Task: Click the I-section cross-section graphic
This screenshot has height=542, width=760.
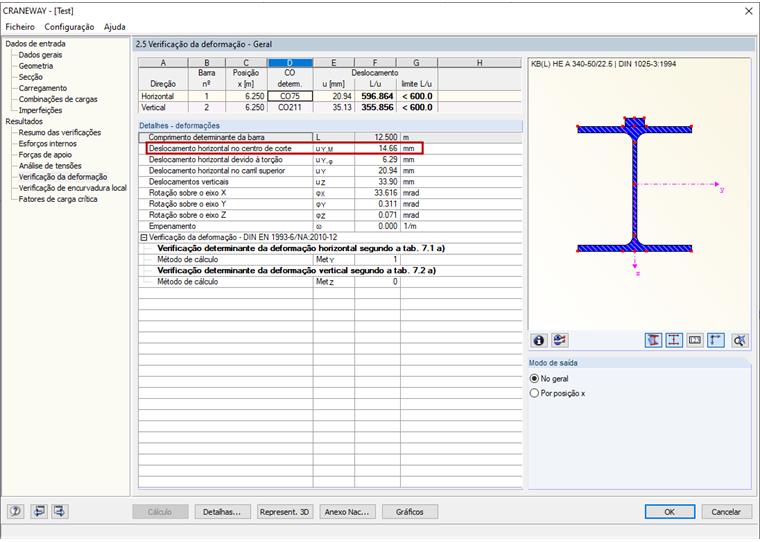Action: click(634, 185)
